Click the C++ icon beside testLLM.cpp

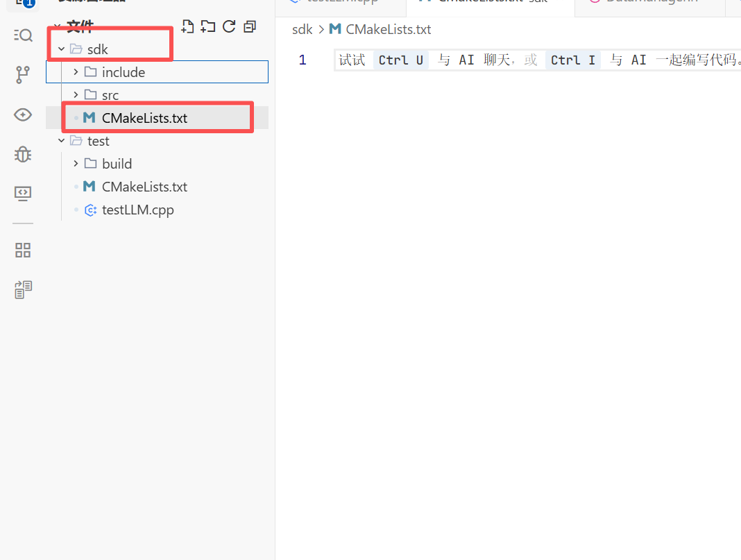(90, 210)
